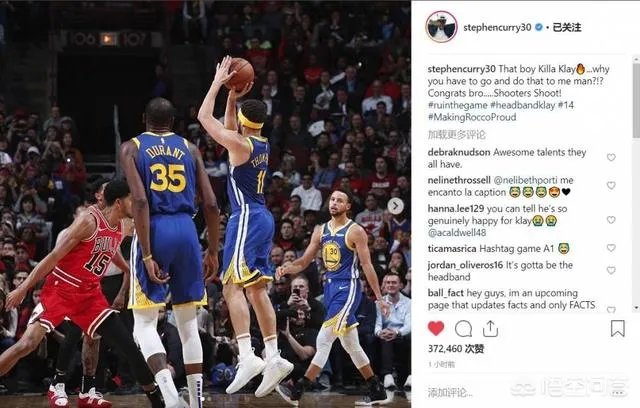Expand more comments via 加载更多评论
The width and height of the screenshot is (640, 408).
click(456, 135)
